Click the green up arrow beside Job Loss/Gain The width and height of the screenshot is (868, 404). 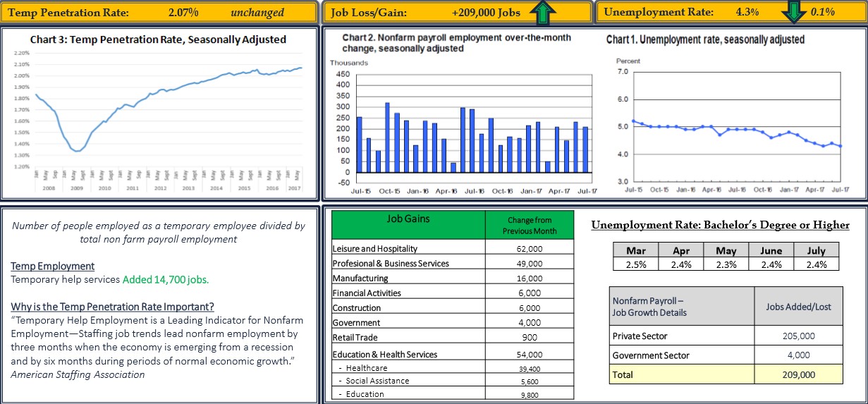[542, 11]
